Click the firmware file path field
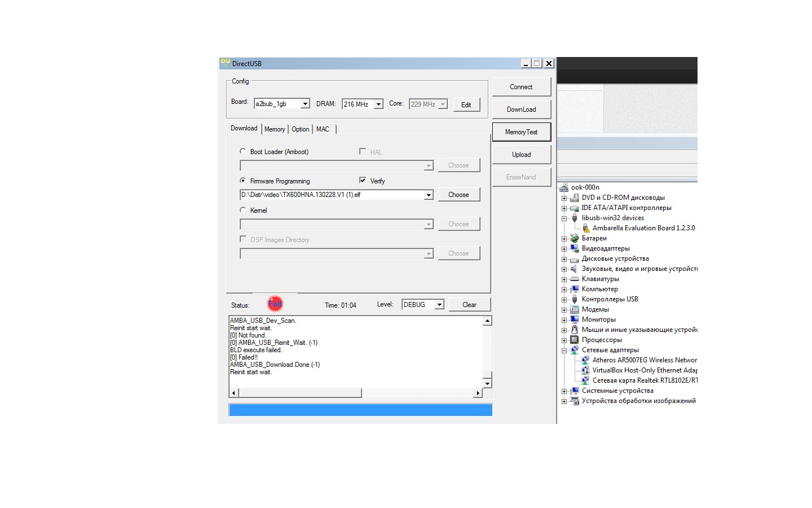 point(332,195)
